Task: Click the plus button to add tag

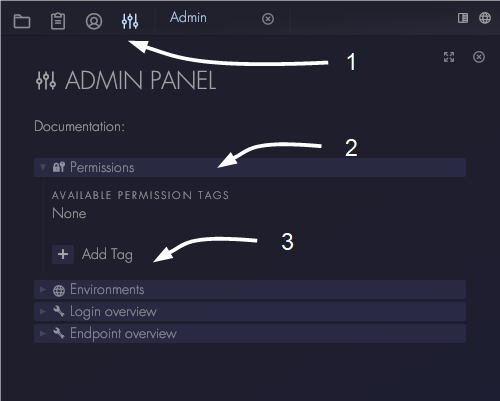Action: pos(63,254)
